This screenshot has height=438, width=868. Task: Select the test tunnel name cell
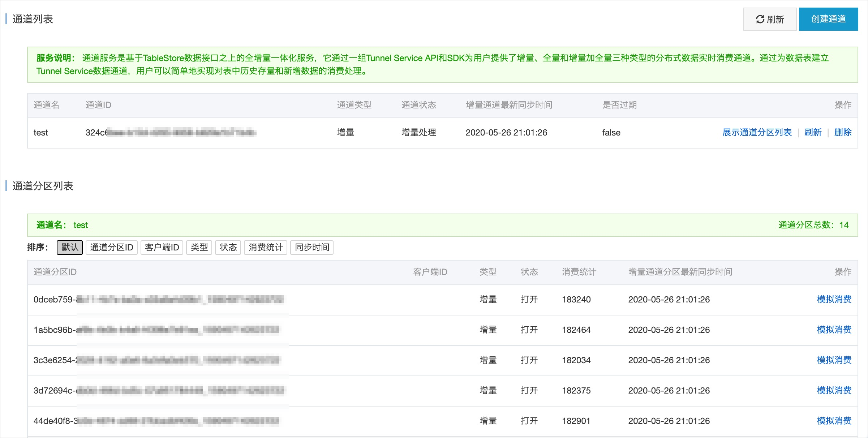(x=41, y=133)
